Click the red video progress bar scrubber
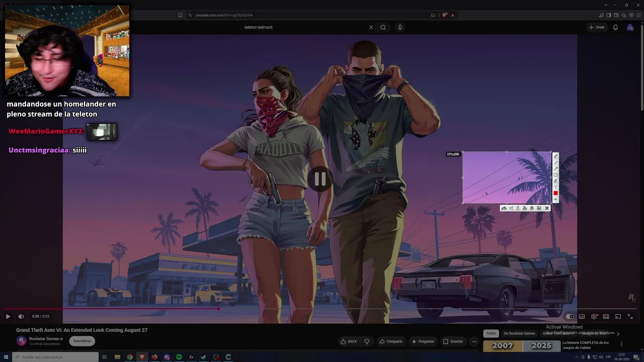This screenshot has height=362, width=644. click(218, 309)
